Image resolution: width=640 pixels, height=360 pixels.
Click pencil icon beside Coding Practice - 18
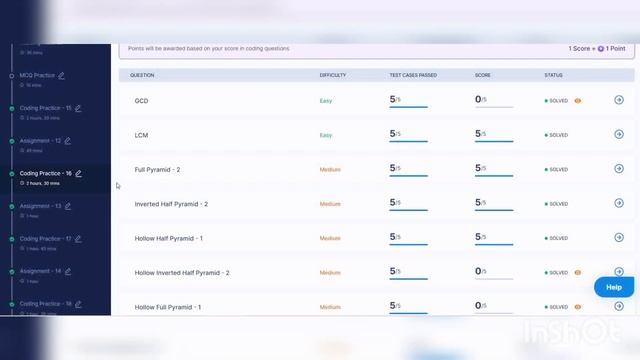pyautogui.click(x=78, y=304)
